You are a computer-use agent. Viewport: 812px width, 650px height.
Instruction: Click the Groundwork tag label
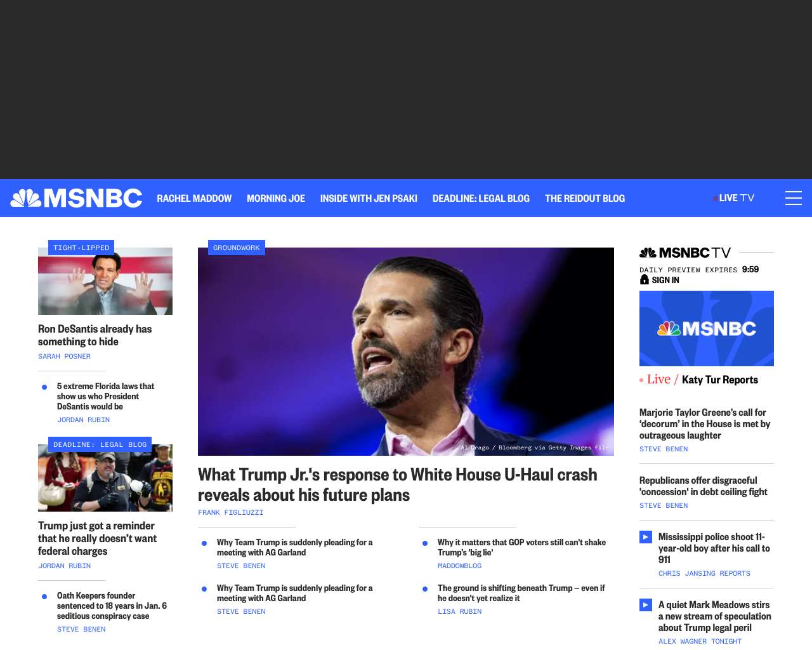tap(237, 248)
